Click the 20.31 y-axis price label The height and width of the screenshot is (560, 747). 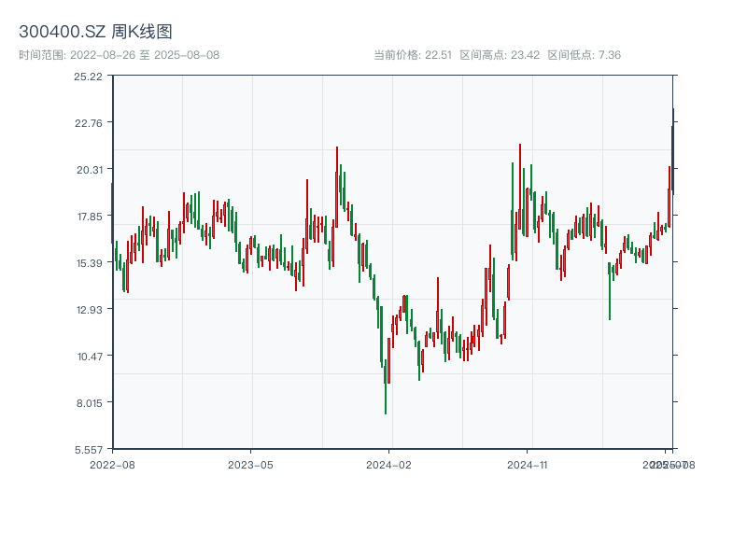(89, 169)
